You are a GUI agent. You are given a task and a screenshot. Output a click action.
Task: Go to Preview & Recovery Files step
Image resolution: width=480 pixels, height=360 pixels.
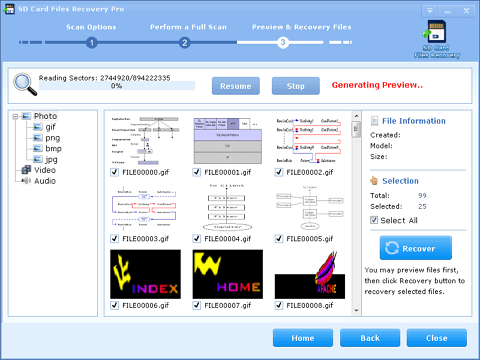click(301, 27)
